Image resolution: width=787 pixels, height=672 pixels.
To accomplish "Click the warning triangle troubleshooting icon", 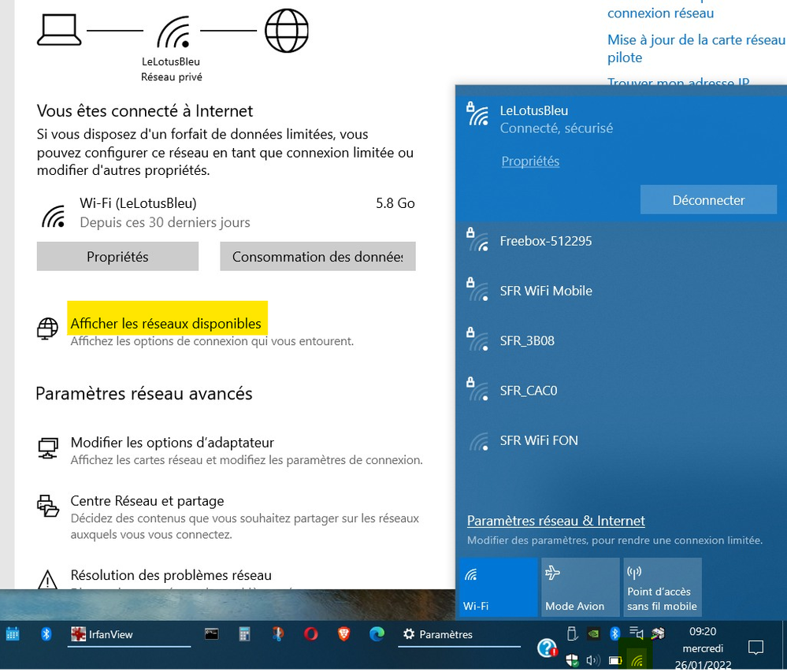I will 48,579.
